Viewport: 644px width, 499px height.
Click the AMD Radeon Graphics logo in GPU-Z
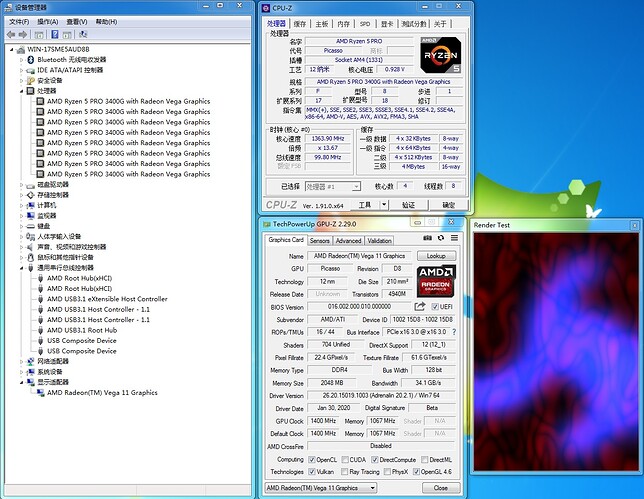coord(436,281)
